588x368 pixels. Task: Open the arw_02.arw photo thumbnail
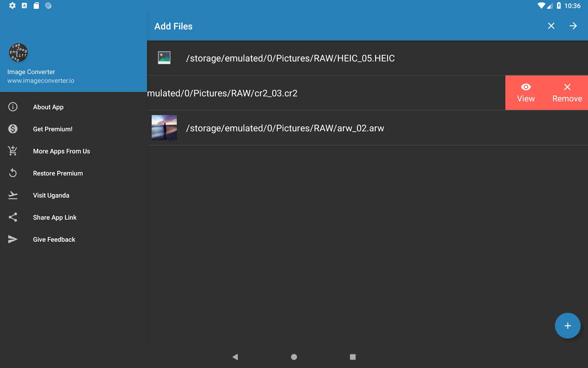(x=164, y=128)
